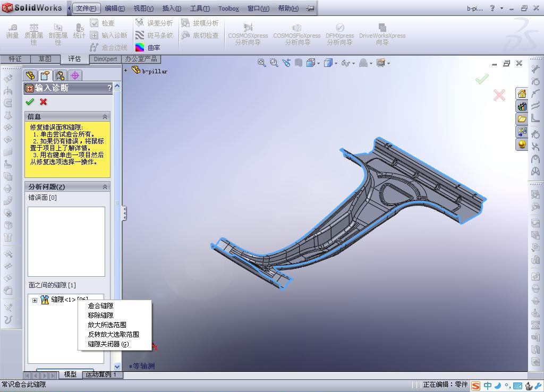Accept 输入诊断 with green checkmark
Viewport: 544px width, 392px height.
click(30, 101)
